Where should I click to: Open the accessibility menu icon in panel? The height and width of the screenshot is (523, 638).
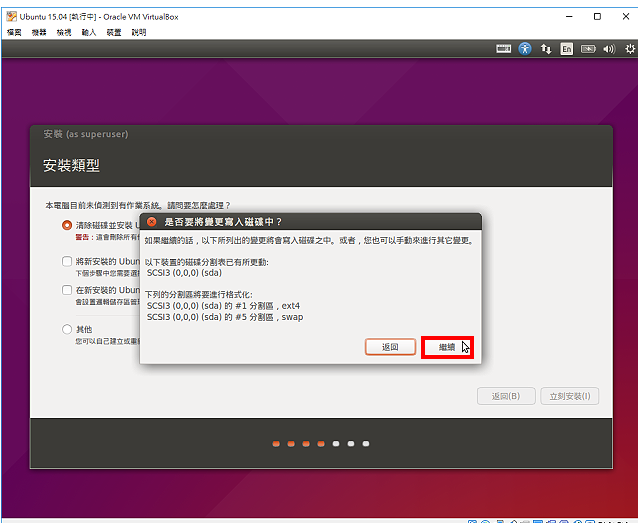pos(524,49)
